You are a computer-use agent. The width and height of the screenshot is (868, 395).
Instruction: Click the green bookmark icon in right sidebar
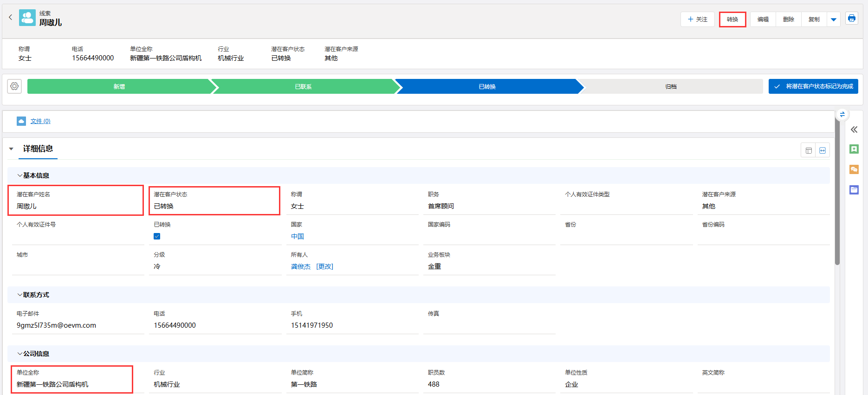point(854,149)
